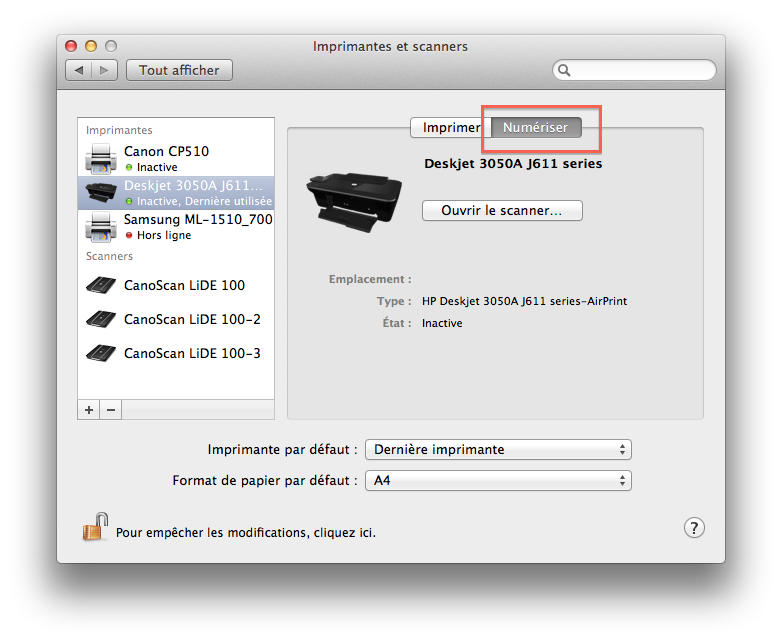Open the Imprimante par défaut dropdown
Viewport: 782px width, 642px height.
click(x=498, y=450)
